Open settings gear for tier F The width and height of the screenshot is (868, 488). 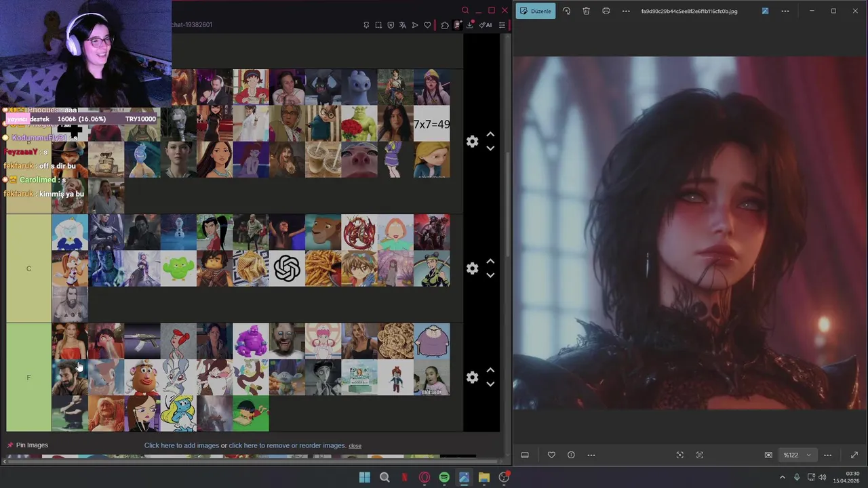click(x=473, y=378)
